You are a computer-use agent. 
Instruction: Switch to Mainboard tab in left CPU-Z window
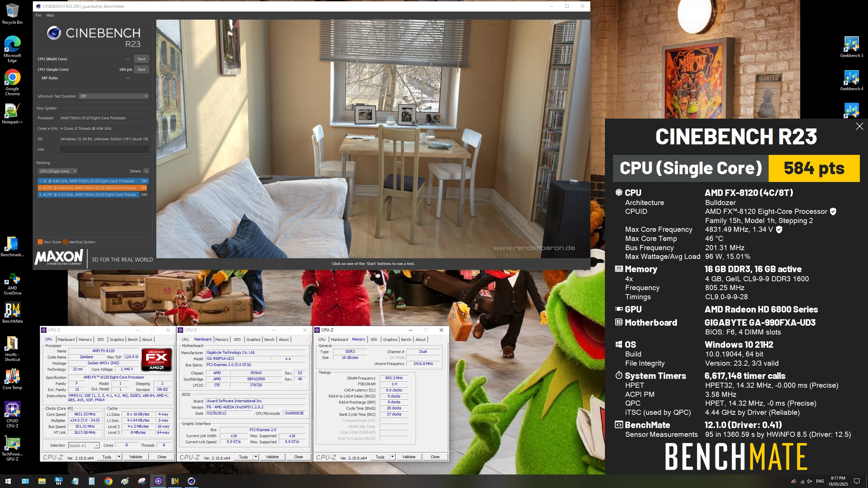pyautogui.click(x=66, y=340)
